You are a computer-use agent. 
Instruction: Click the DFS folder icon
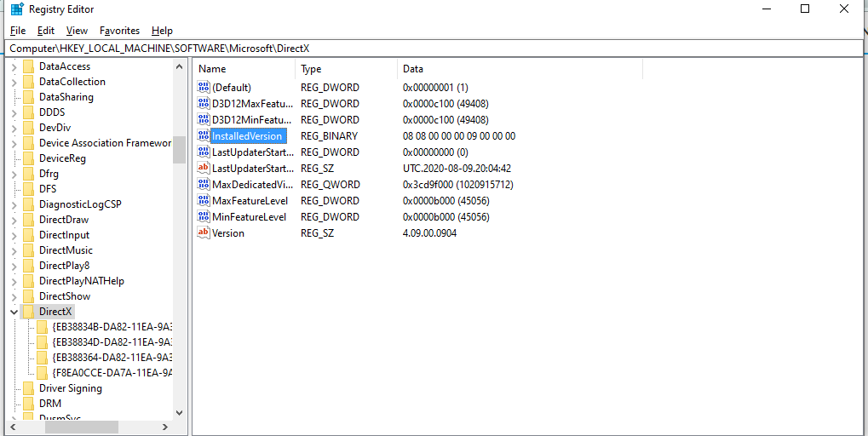29,189
